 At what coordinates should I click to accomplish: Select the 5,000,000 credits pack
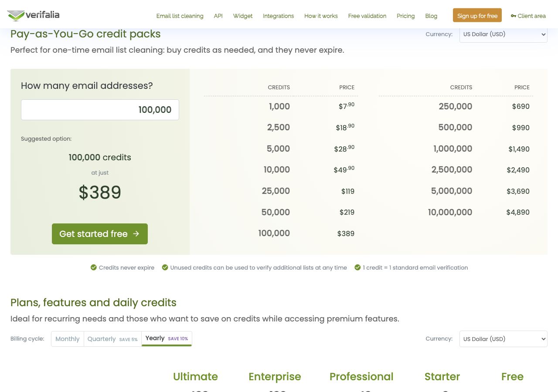tap(456, 191)
